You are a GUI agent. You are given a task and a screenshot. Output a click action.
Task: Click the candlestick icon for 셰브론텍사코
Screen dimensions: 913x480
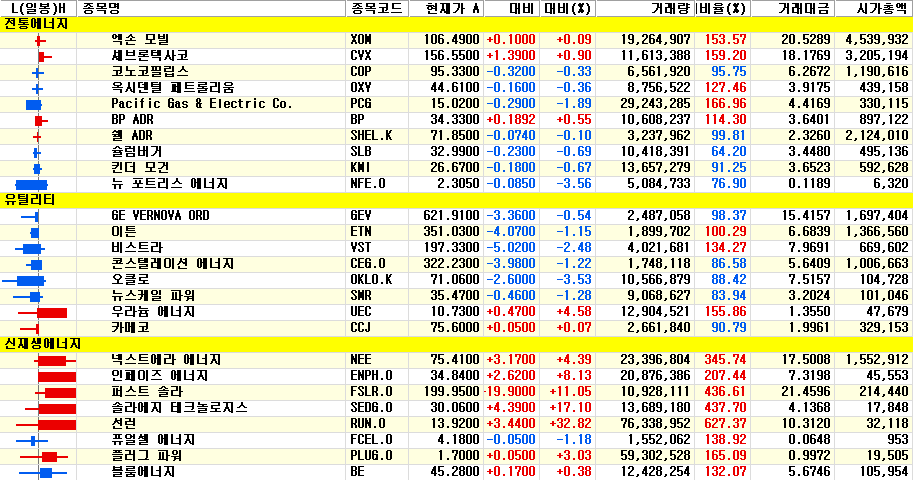point(44,57)
